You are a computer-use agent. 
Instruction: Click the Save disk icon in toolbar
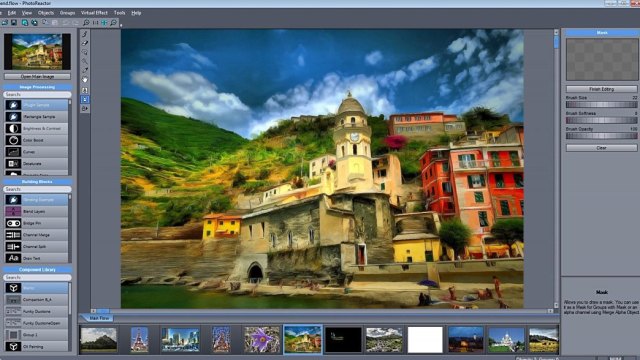[14, 22]
